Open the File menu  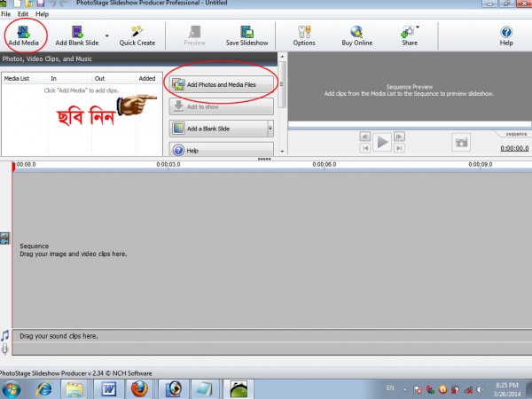tap(6, 14)
